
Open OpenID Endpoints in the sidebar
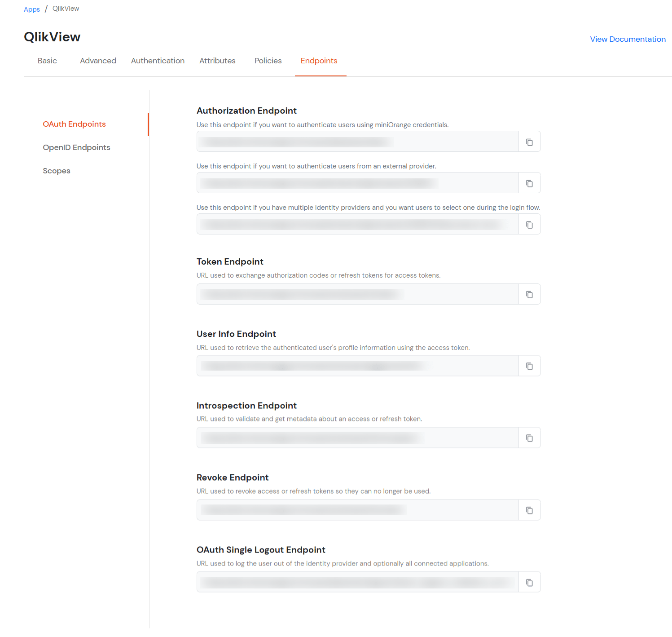76,147
